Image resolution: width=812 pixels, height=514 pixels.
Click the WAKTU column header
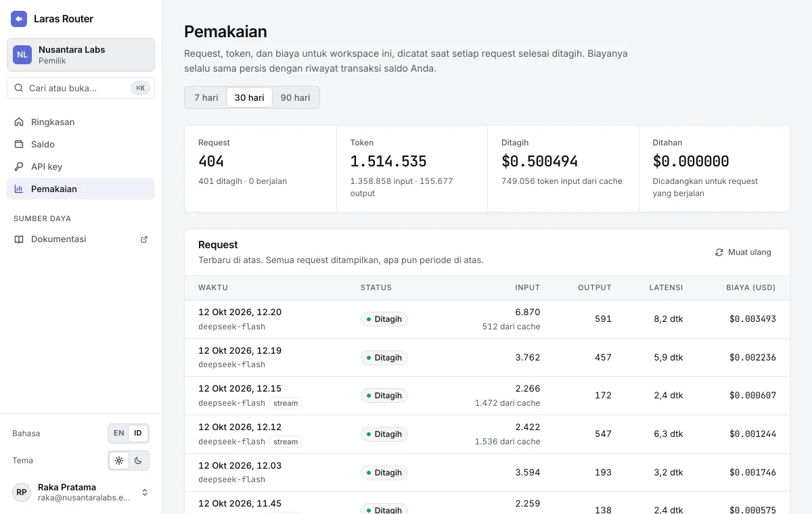coord(213,287)
